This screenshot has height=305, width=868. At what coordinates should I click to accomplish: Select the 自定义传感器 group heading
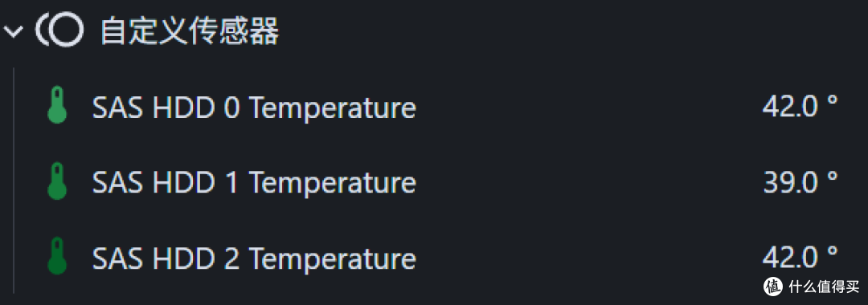coord(190,31)
